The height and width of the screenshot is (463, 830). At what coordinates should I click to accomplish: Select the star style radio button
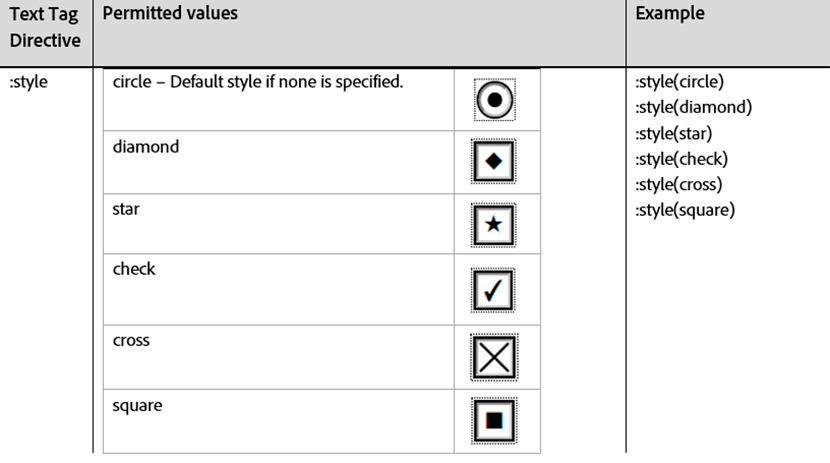493,224
